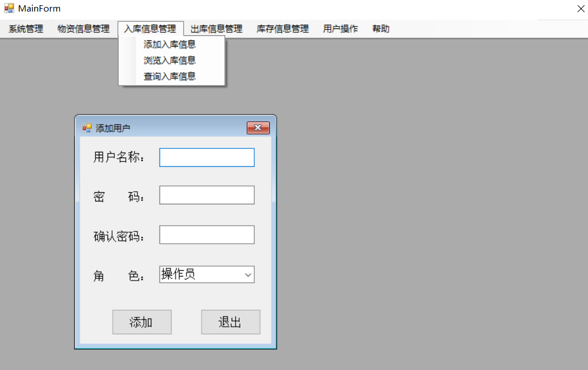Viewport: 588px width, 370px height.
Task: Open the 库存信息管理 menu
Action: click(282, 28)
